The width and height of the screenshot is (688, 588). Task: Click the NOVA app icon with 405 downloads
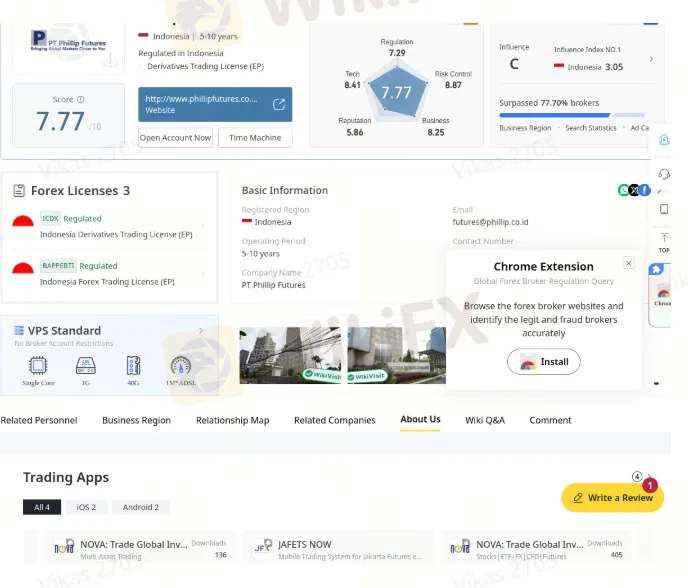460,548
